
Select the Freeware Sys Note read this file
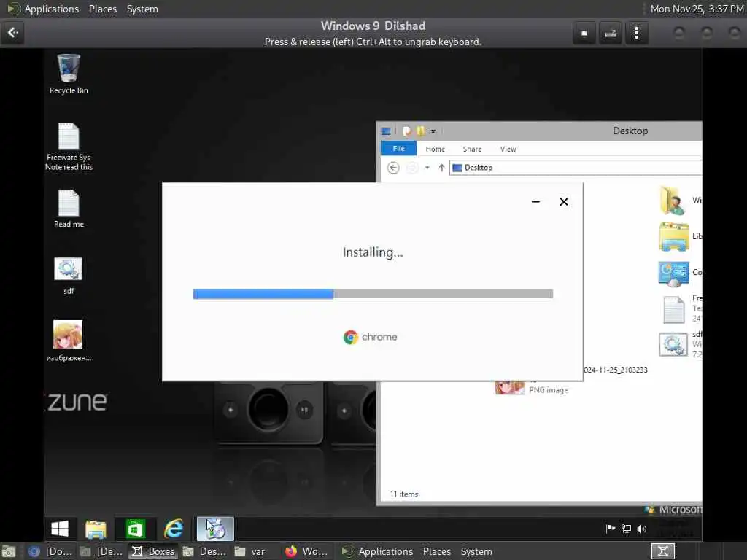click(69, 147)
